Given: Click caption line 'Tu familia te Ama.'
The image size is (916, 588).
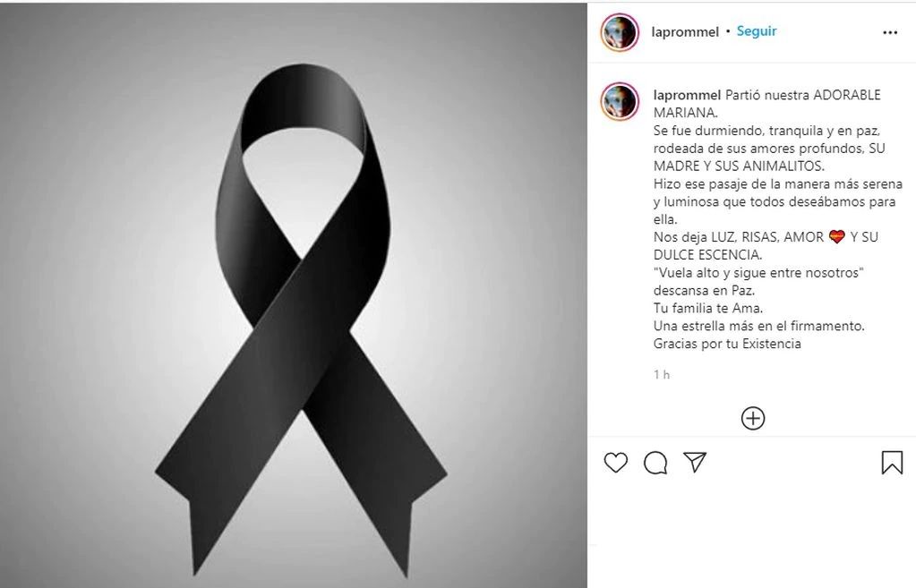Looking at the screenshot, I should click(708, 308).
